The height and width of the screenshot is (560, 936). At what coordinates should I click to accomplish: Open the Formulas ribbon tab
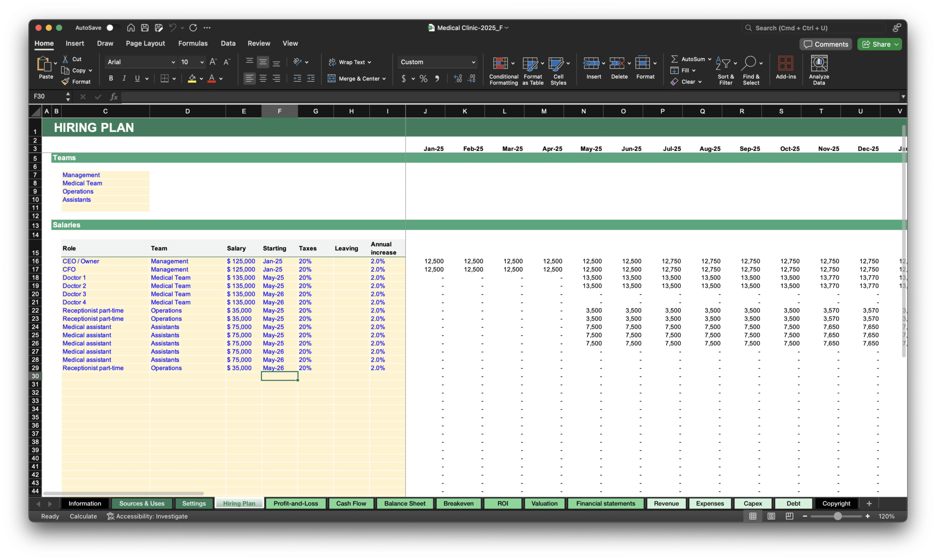[193, 43]
